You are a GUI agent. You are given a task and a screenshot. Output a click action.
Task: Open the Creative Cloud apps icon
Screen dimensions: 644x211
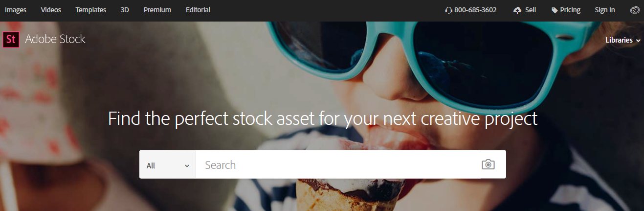tap(635, 10)
